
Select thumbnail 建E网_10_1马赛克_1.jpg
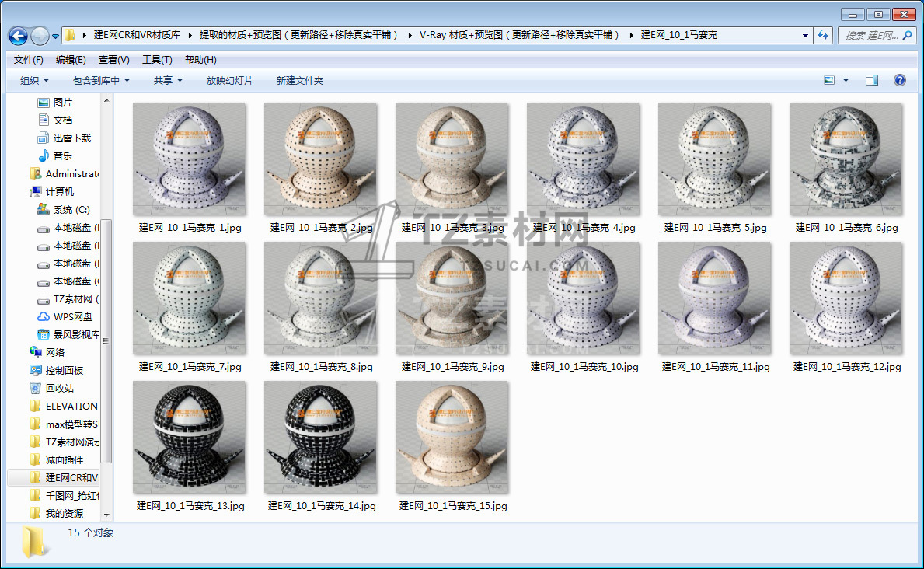(x=190, y=159)
